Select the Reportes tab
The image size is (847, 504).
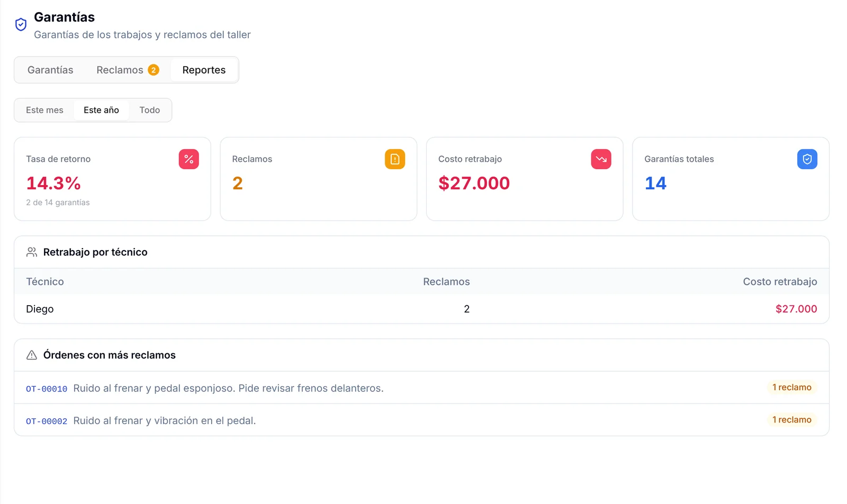pos(204,70)
